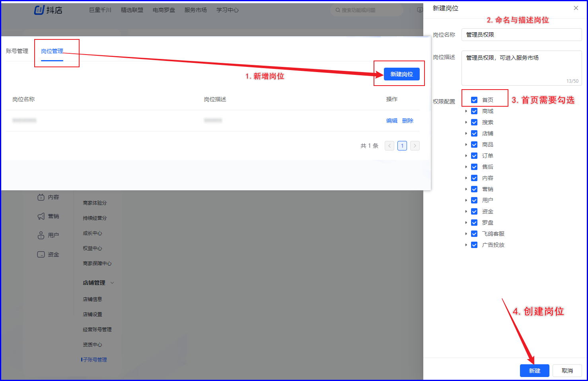This screenshot has width=588, height=381.
Task: Click the 抖店 logo icon
Action: (x=39, y=10)
